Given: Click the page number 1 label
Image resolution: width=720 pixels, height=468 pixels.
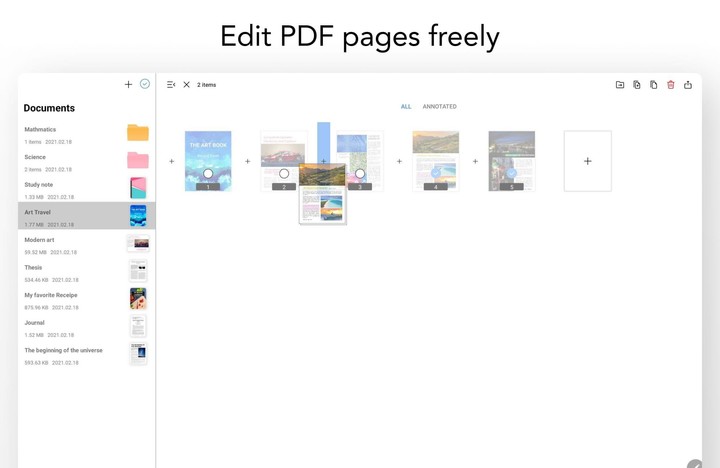Looking at the screenshot, I should tap(208, 187).
